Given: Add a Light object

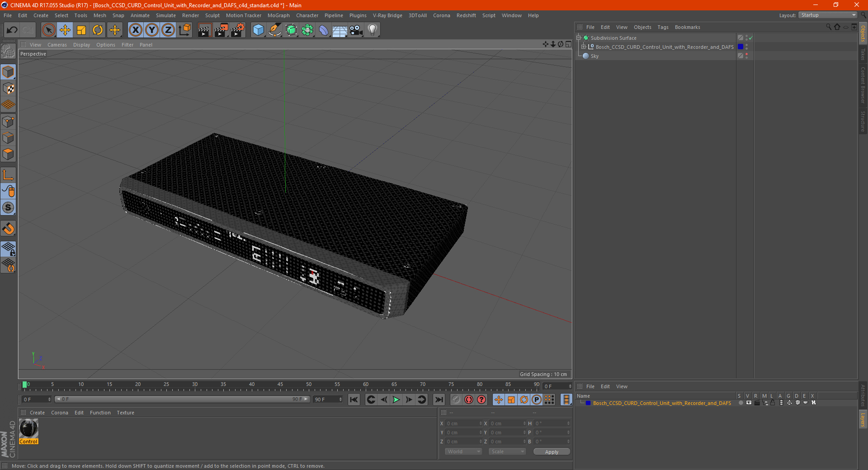Looking at the screenshot, I should pyautogui.click(x=373, y=30).
